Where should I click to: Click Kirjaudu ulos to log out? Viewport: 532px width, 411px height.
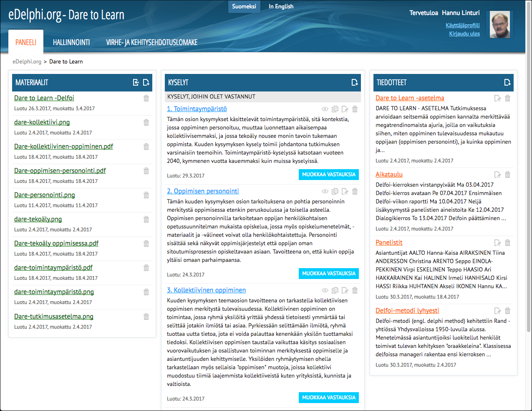(464, 34)
